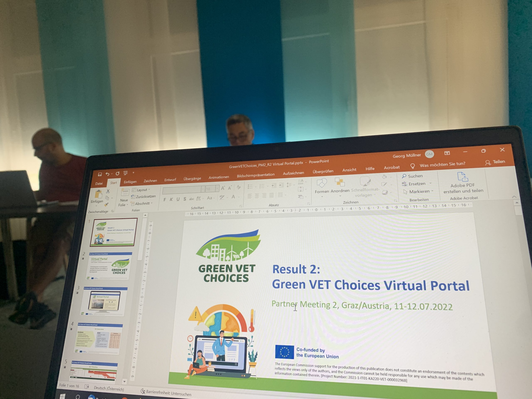The height and width of the screenshot is (399, 532).
Task: Open the Layout dropdown
Action: pyautogui.click(x=142, y=190)
